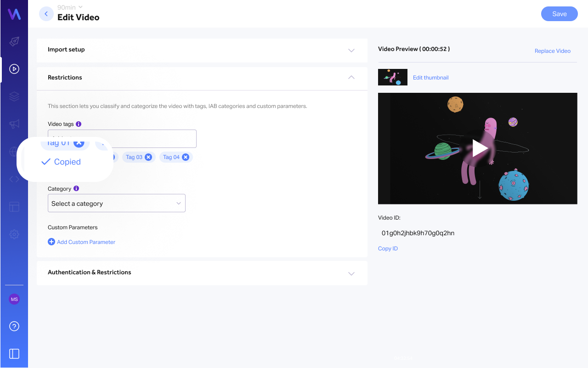Click the Tag 03 chip label

click(134, 157)
